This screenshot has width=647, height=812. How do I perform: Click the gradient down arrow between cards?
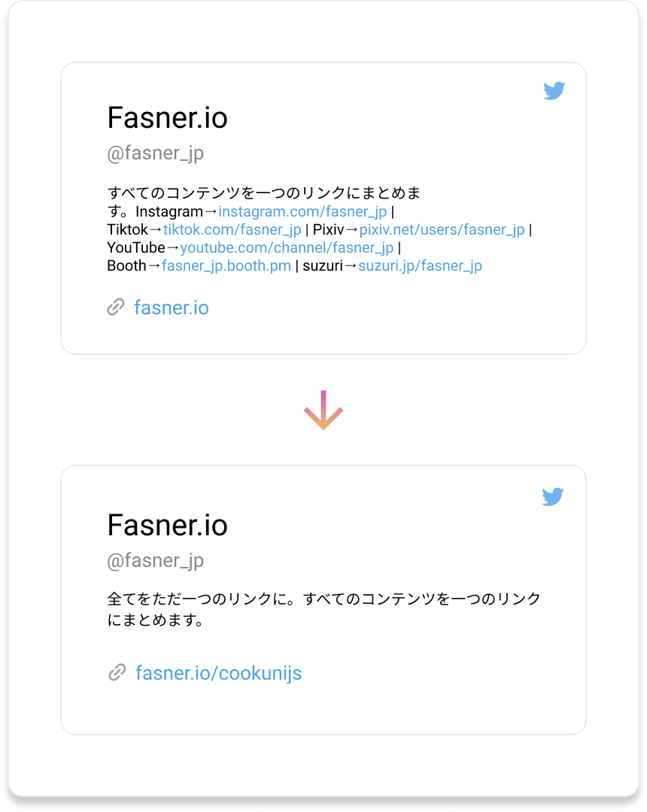[323, 411]
